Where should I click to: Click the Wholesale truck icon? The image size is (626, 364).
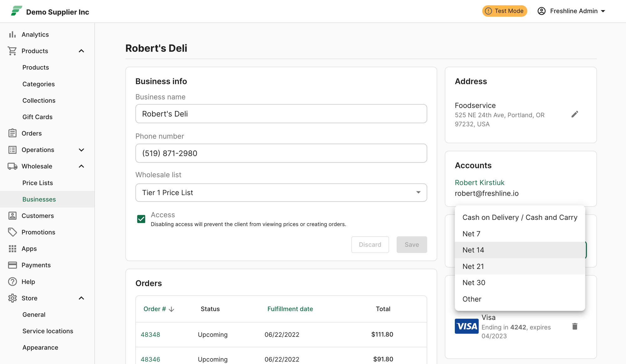(12, 166)
